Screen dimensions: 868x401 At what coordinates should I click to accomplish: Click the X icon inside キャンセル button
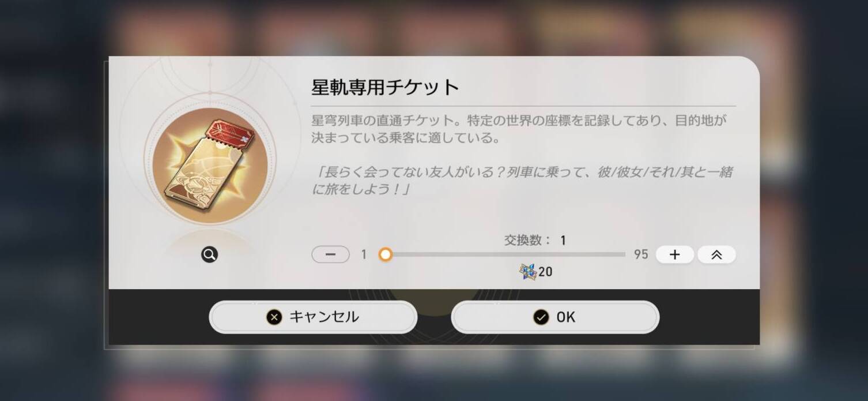tap(274, 317)
